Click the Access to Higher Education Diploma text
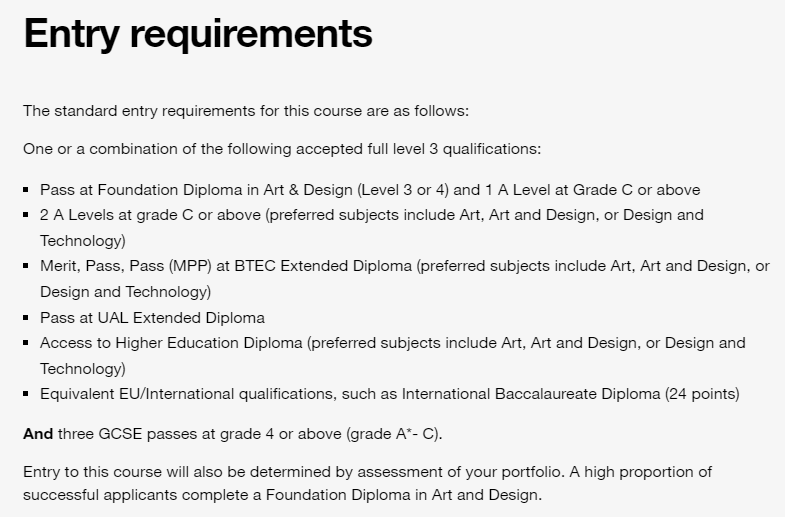785x517 pixels. [171, 343]
